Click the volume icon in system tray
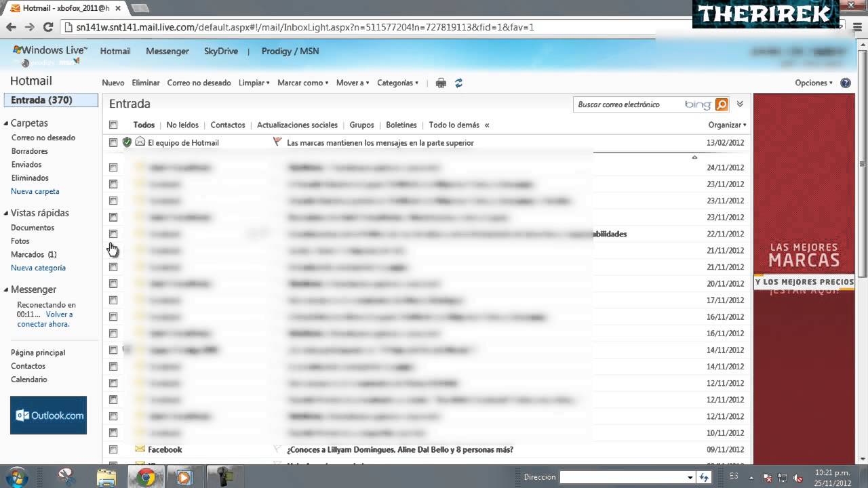 pyautogui.click(x=798, y=477)
